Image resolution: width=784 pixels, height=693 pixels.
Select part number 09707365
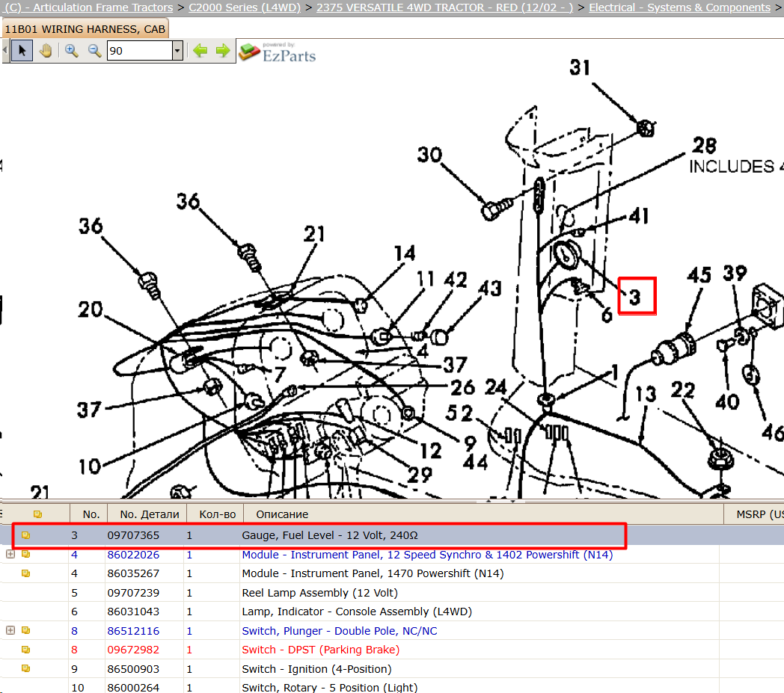[x=133, y=535]
